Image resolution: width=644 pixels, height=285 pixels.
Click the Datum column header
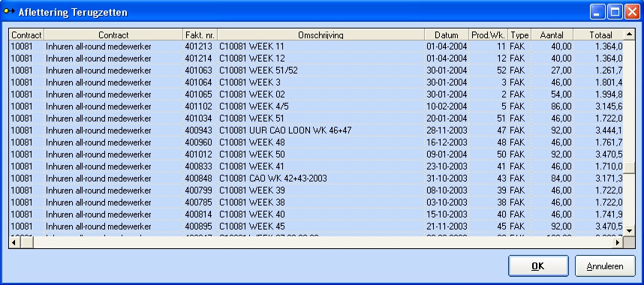click(x=447, y=35)
